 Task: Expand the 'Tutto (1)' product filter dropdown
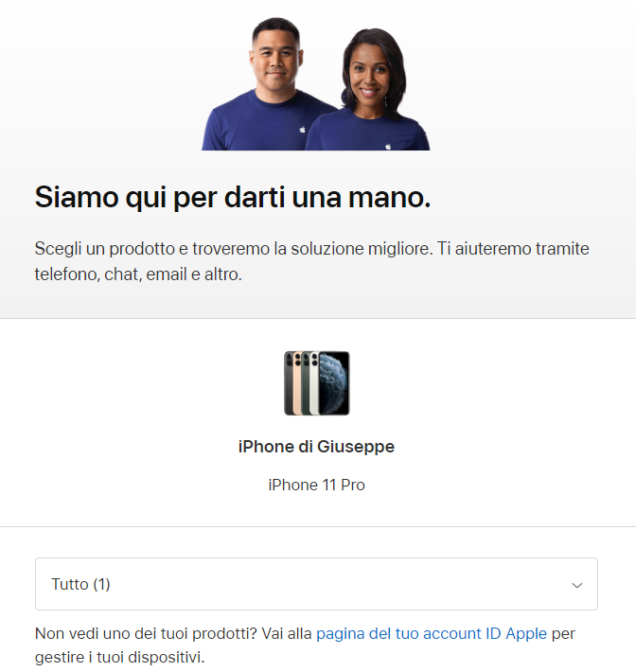coord(316,584)
